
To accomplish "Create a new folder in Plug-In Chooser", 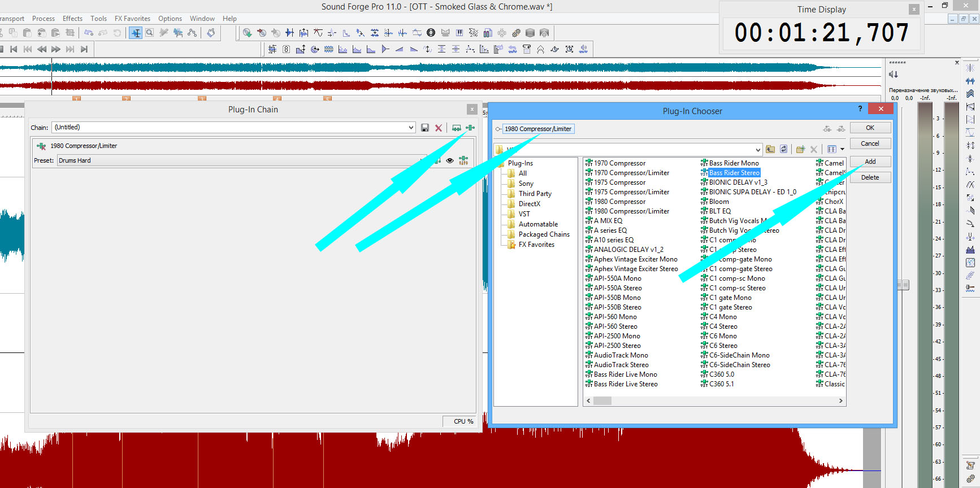I will [800, 149].
